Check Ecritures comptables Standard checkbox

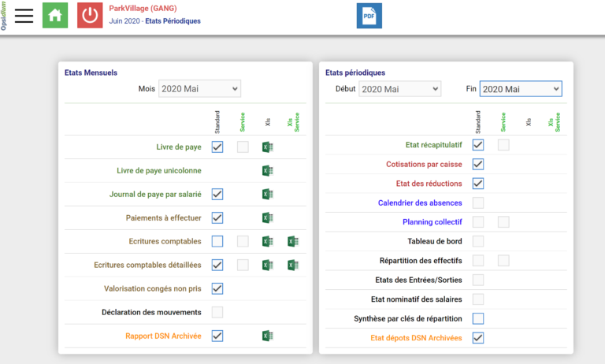click(x=217, y=241)
